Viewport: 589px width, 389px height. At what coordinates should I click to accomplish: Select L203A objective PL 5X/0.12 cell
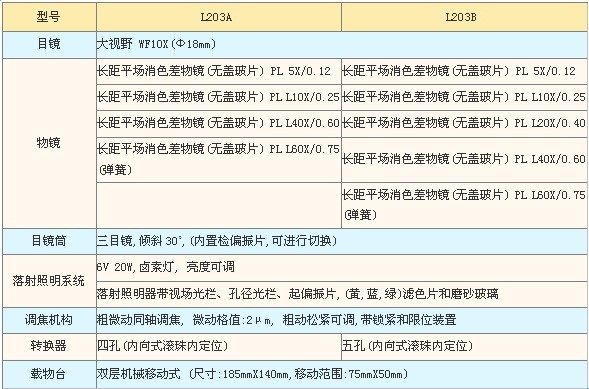[219, 71]
